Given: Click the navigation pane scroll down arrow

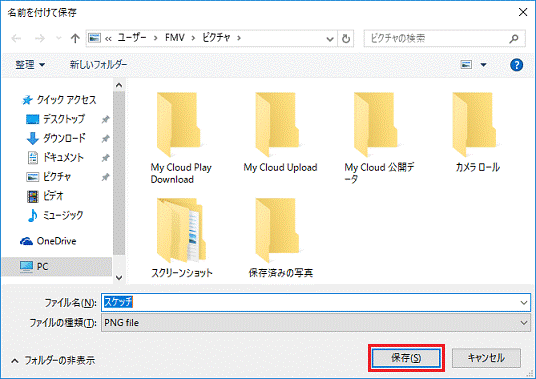Looking at the screenshot, I should pos(119,278).
